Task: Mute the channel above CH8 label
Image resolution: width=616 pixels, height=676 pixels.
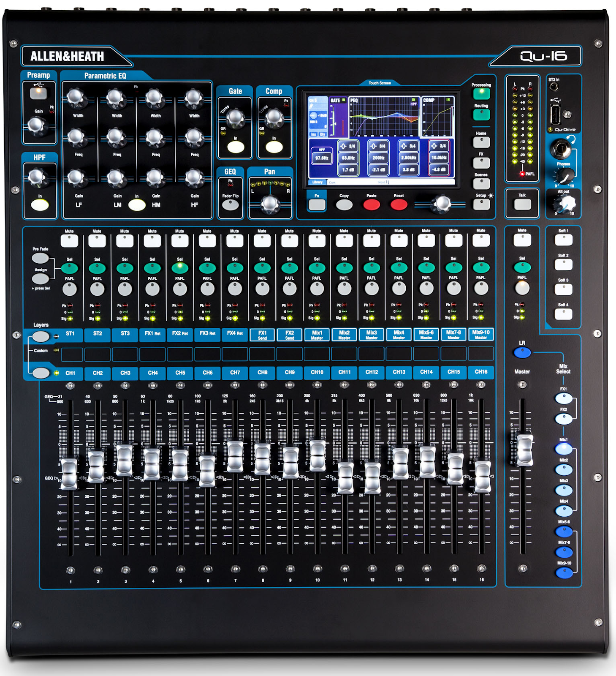Action: point(262,241)
